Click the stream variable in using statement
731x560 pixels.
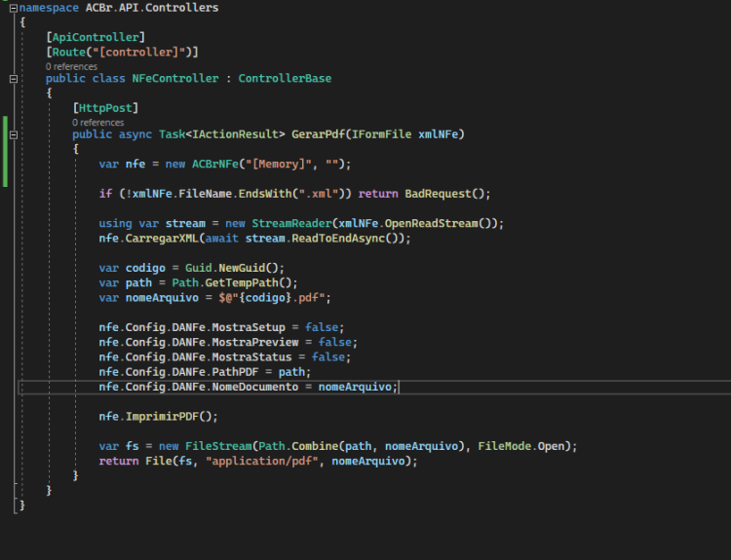click(x=185, y=224)
